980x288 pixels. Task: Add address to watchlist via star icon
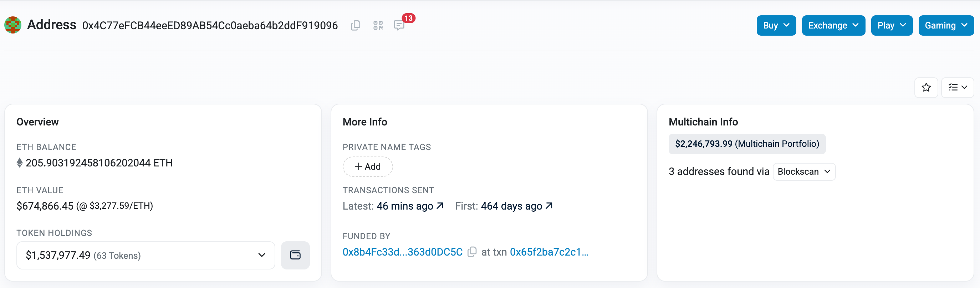pyautogui.click(x=926, y=87)
